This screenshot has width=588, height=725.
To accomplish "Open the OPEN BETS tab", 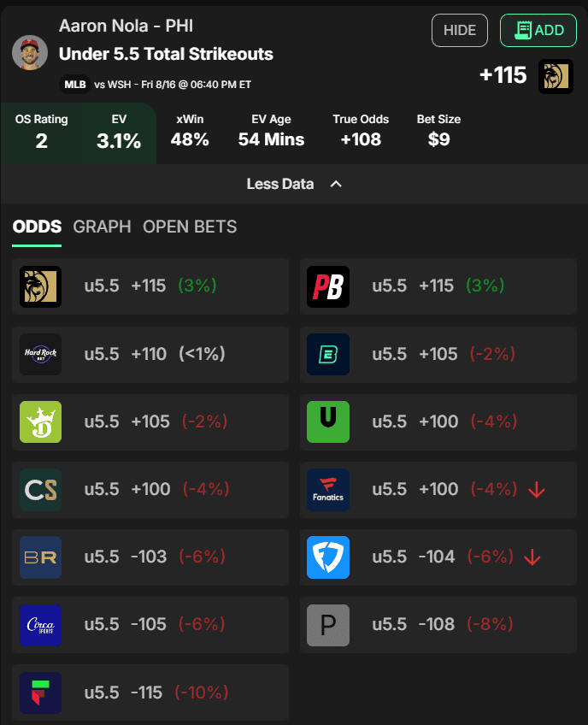I will coord(190,227).
